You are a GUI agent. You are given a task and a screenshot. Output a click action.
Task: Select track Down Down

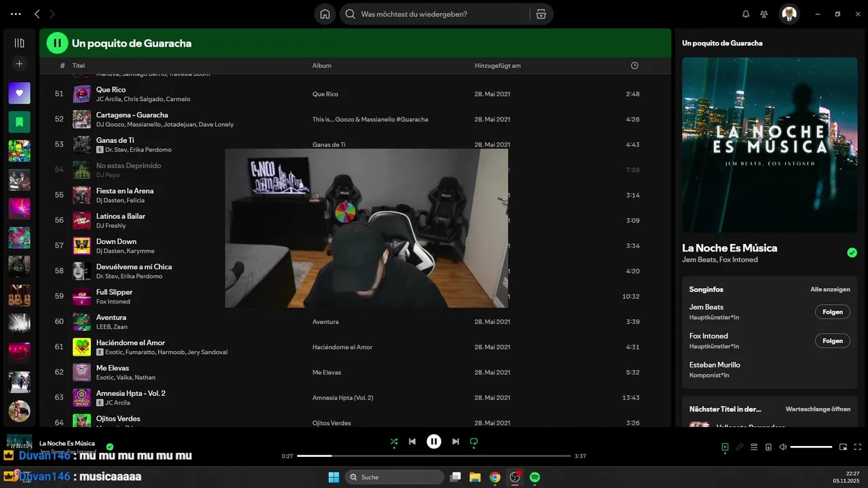[116, 241]
